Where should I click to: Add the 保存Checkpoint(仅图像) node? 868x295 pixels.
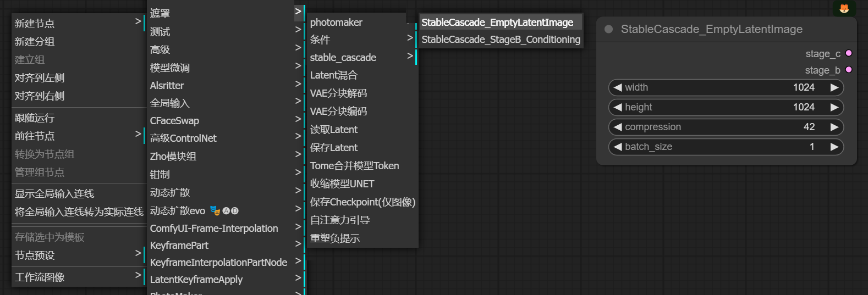(362, 202)
